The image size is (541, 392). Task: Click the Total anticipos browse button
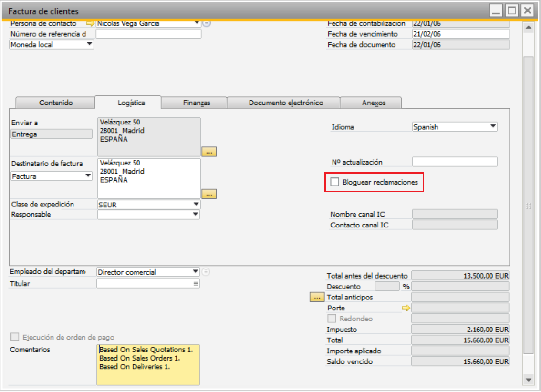pos(316,297)
